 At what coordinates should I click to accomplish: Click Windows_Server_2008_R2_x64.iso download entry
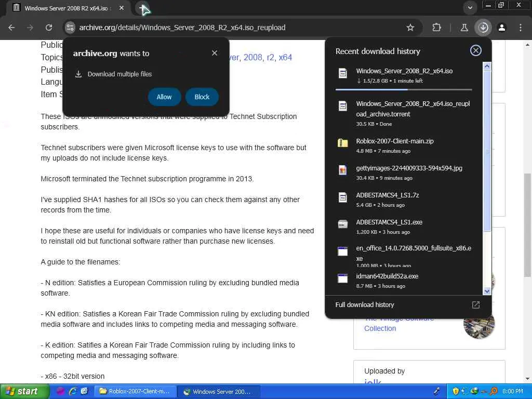(404, 75)
